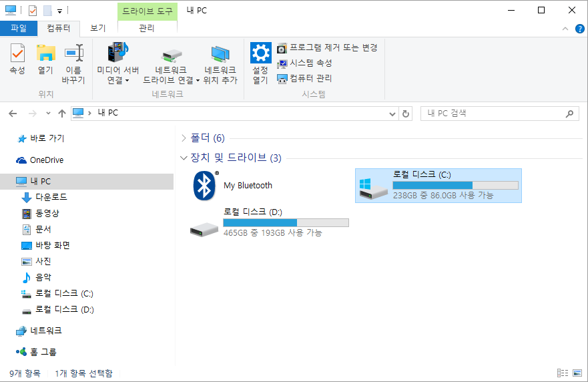Go up one level with the up arrow
The height and width of the screenshot is (382, 588).
click(62, 114)
